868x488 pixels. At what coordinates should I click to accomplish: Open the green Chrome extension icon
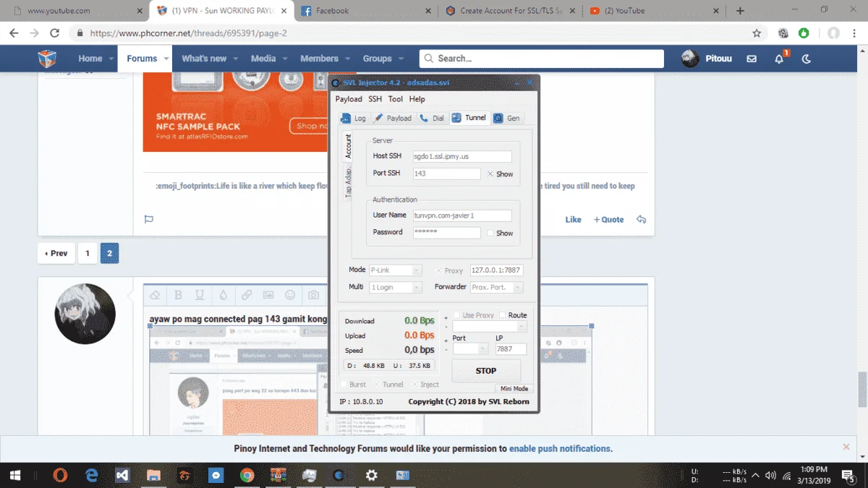pyautogui.click(x=804, y=33)
